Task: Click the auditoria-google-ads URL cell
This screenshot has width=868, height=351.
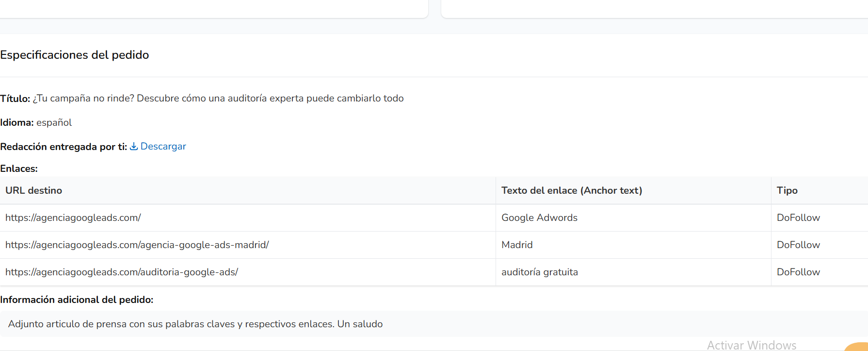Action: [122, 272]
